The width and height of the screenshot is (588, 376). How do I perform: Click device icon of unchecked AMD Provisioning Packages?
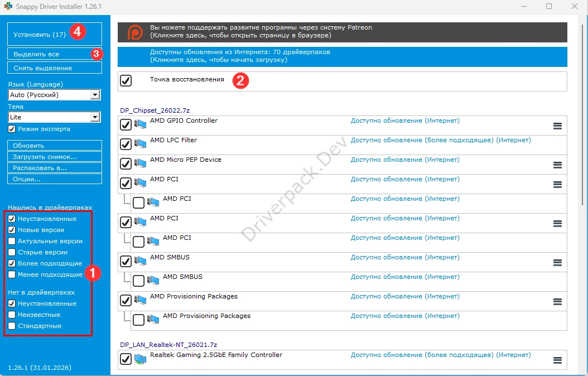pos(153,320)
